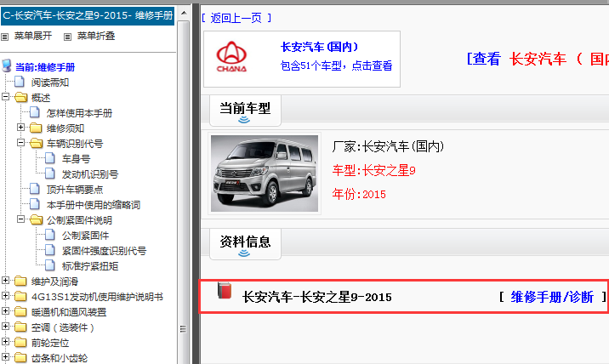Click the page icon for 本手册中使用的缩略词
Image resolution: width=609 pixels, height=364 pixels.
(35, 204)
